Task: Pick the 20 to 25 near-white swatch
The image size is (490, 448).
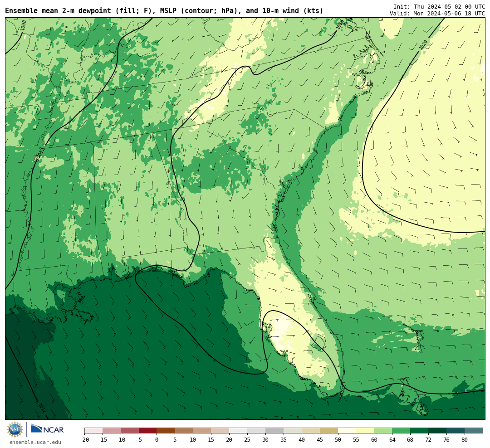Action: [x=239, y=431]
